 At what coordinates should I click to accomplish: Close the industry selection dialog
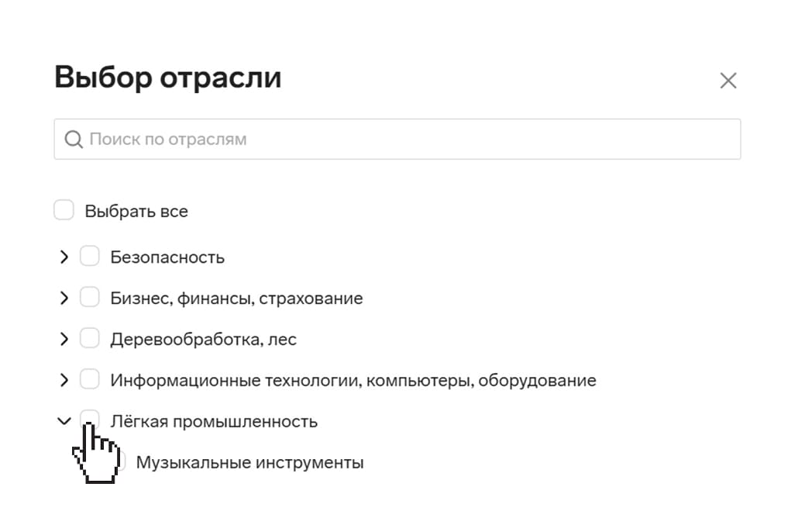(728, 81)
